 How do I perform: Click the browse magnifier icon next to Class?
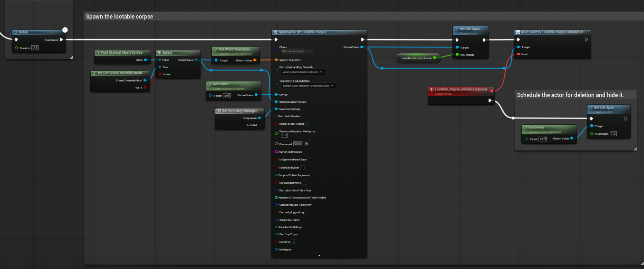(x=312, y=51)
